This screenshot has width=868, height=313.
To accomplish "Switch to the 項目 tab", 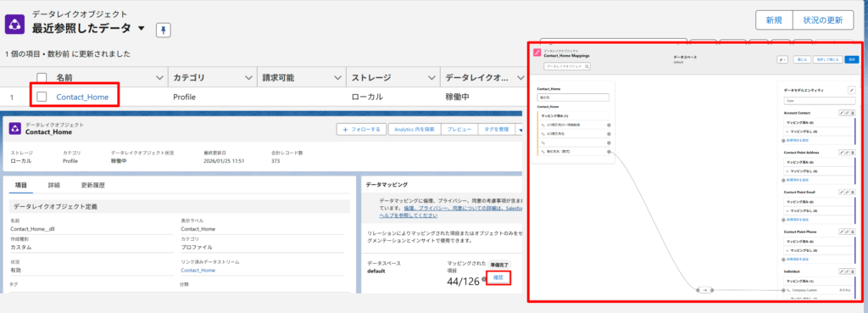I will click(21, 185).
